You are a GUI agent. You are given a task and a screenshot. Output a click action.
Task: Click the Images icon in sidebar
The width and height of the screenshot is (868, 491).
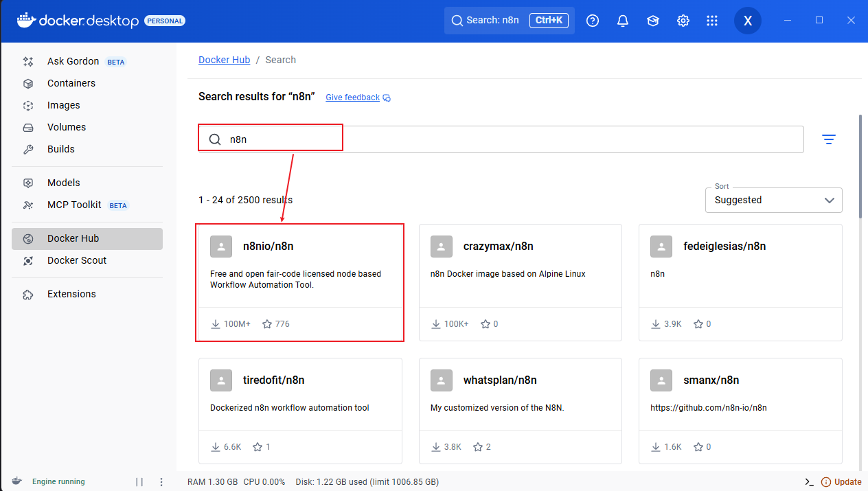(28, 105)
